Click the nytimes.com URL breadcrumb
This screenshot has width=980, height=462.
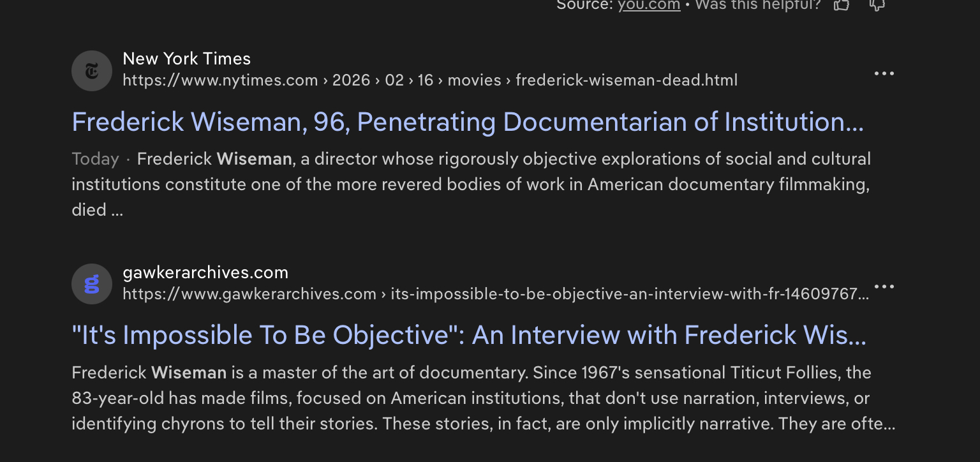(x=429, y=80)
